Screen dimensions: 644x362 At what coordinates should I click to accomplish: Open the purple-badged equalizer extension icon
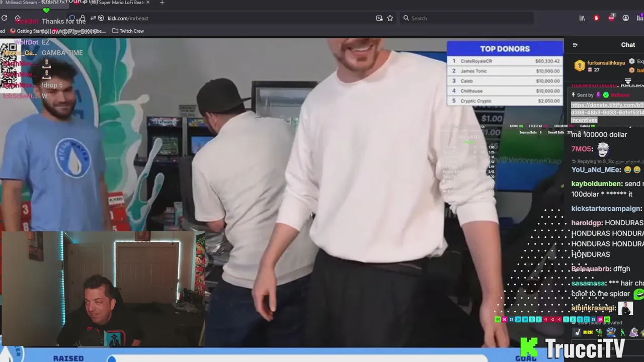[x=640, y=18]
